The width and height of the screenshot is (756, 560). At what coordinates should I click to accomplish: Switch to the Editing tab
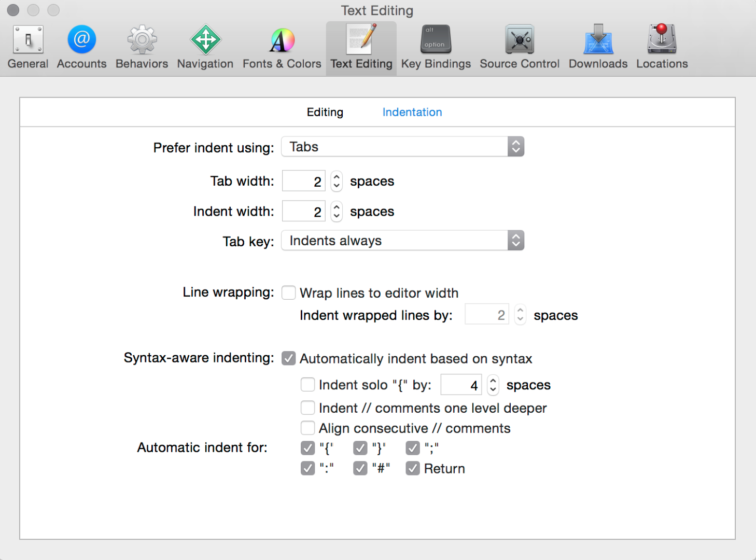pyautogui.click(x=325, y=112)
